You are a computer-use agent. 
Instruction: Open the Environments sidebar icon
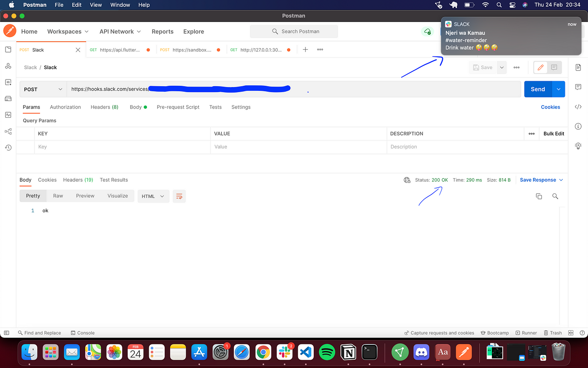tap(8, 82)
